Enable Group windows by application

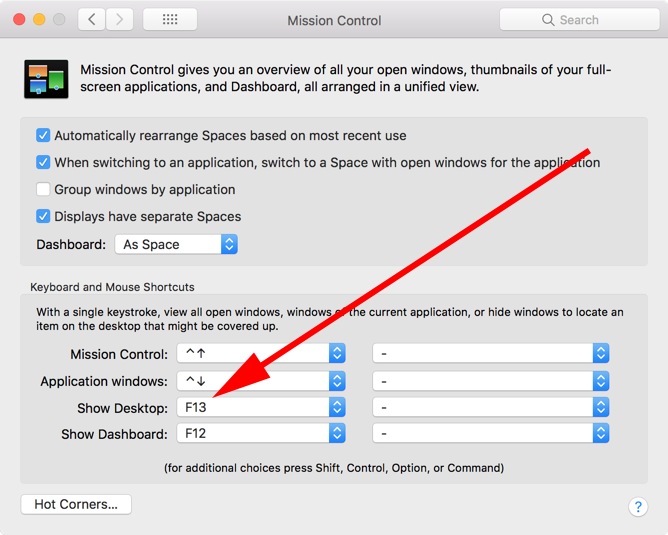pyautogui.click(x=43, y=189)
